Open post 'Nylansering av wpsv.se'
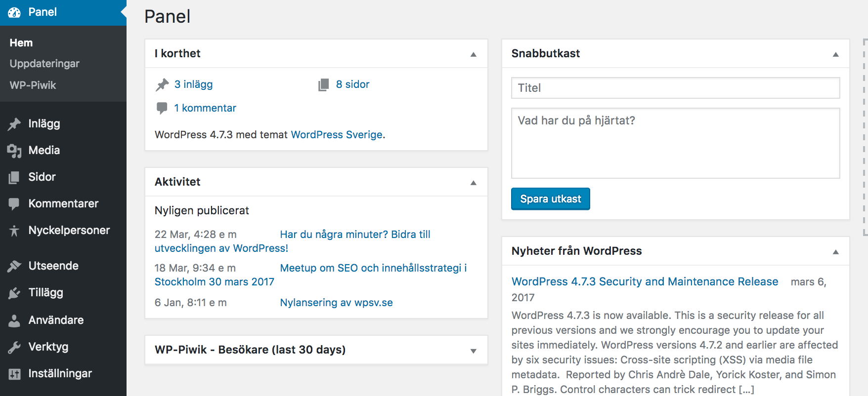The height and width of the screenshot is (396, 868). [336, 303]
